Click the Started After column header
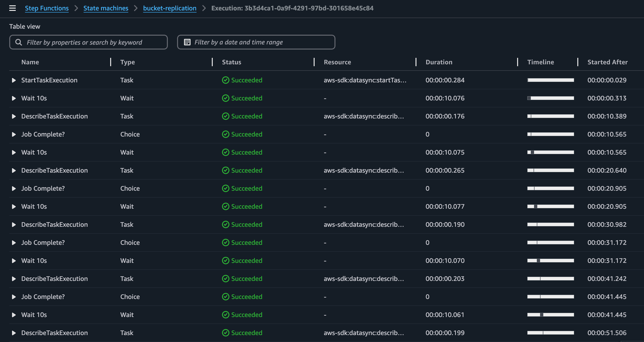 (x=607, y=62)
